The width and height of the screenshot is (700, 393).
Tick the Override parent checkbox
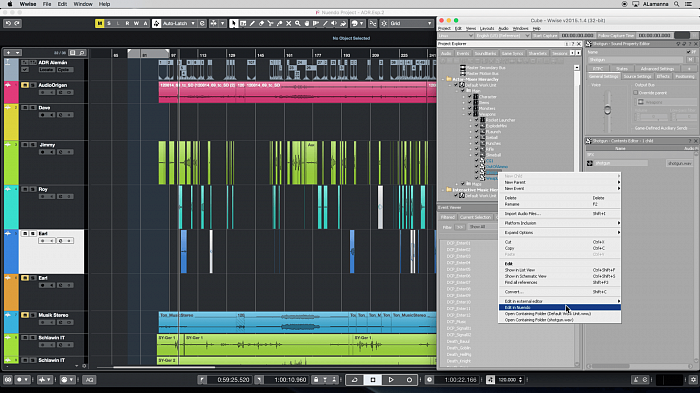(635, 92)
